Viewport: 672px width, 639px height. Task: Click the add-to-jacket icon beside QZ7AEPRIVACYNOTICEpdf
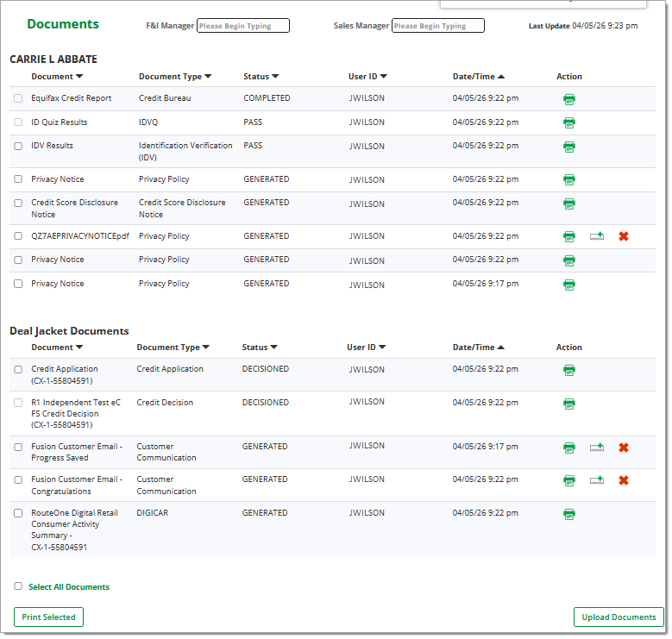coord(597,236)
